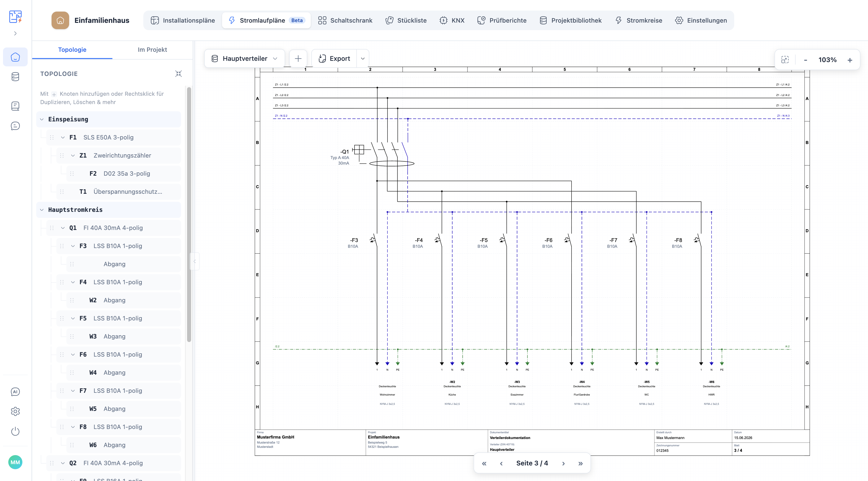Viewport: 868px width, 481px height.
Task: Open the Projektbibliothek tab
Action: click(x=571, y=20)
